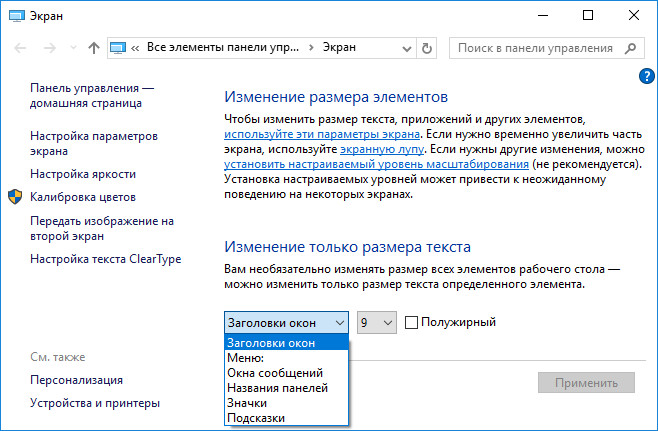Select Значки in the dropdown list
The height and width of the screenshot is (431, 658).
[286, 403]
